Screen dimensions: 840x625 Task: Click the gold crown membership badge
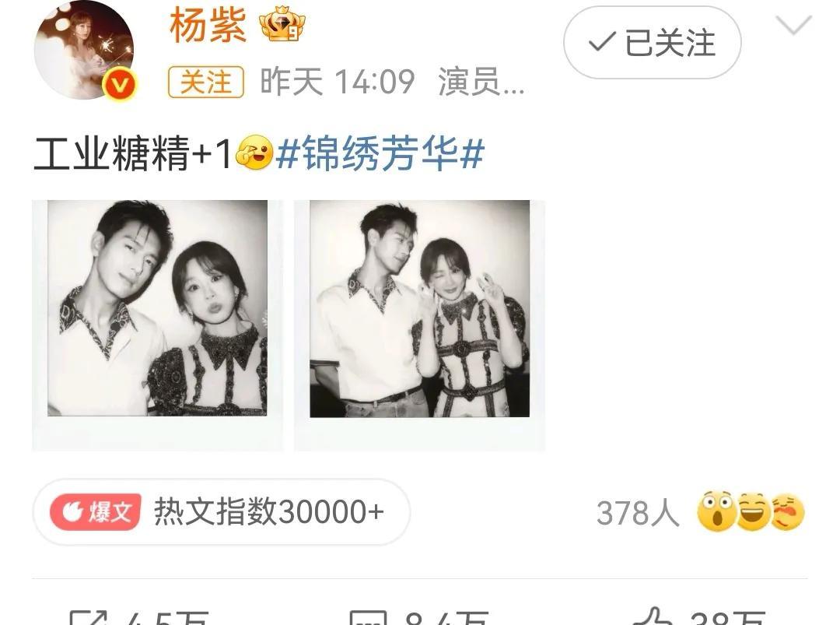pos(282,24)
